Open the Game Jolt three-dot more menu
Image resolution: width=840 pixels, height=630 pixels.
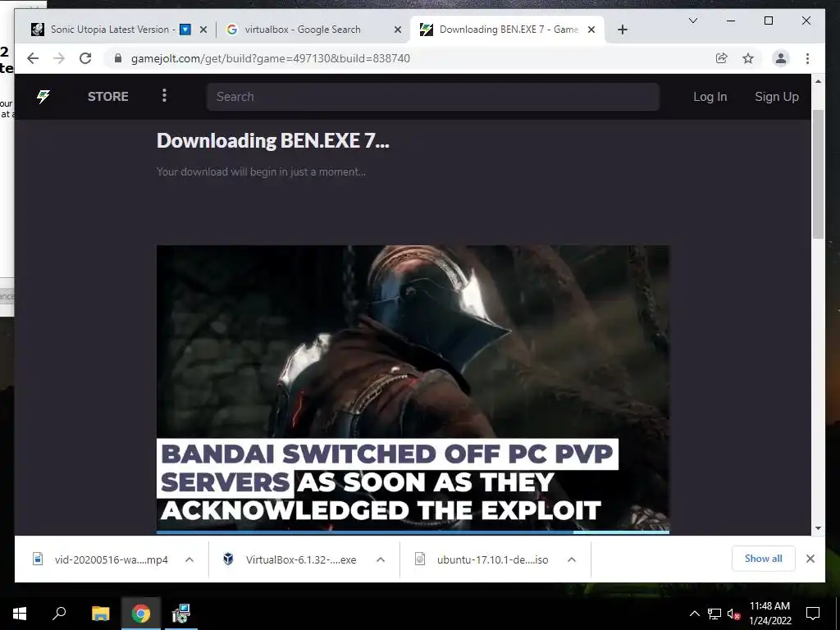click(164, 95)
